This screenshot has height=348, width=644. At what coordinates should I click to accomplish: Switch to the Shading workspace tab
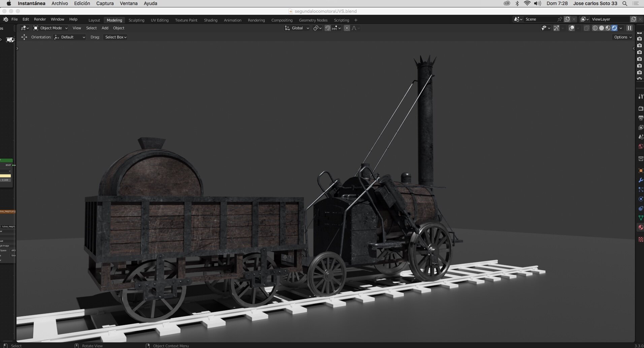click(x=211, y=20)
